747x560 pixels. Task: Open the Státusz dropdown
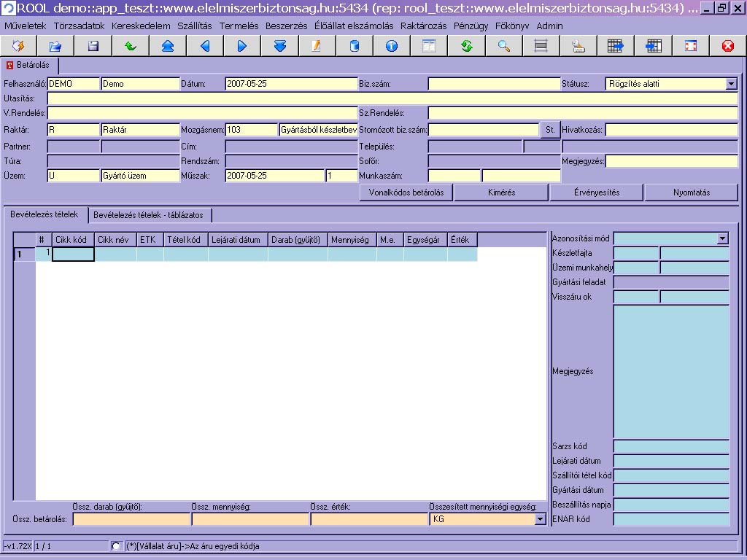tap(732, 84)
